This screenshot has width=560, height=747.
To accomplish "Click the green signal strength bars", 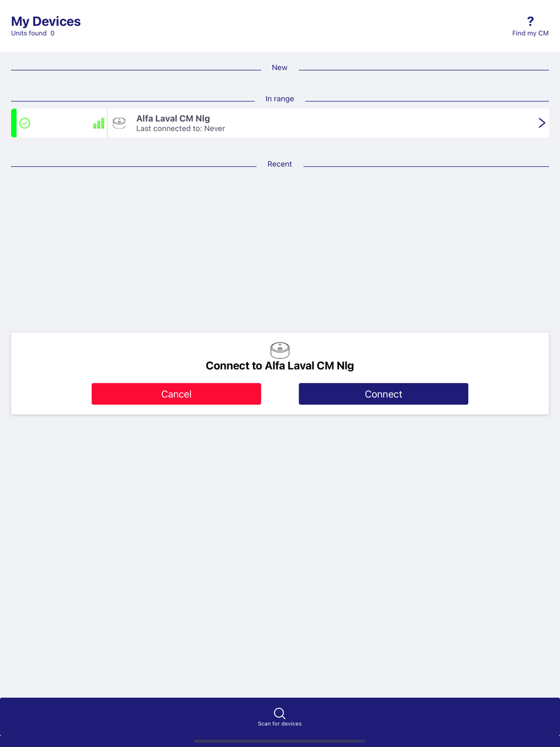I will 99,123.
